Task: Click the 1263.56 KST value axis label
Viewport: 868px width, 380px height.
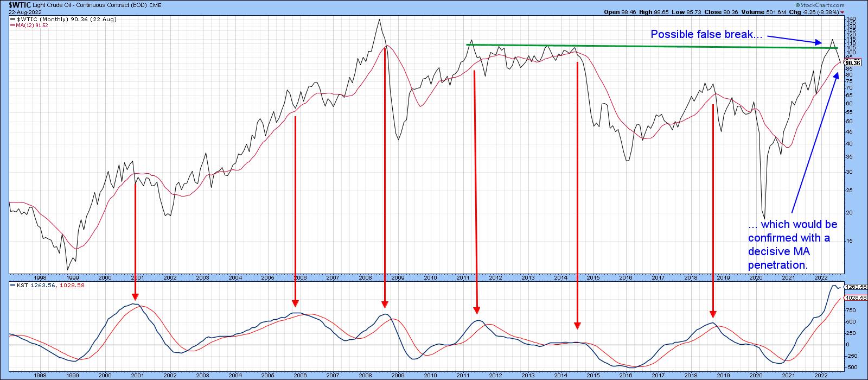Action: pos(856,287)
